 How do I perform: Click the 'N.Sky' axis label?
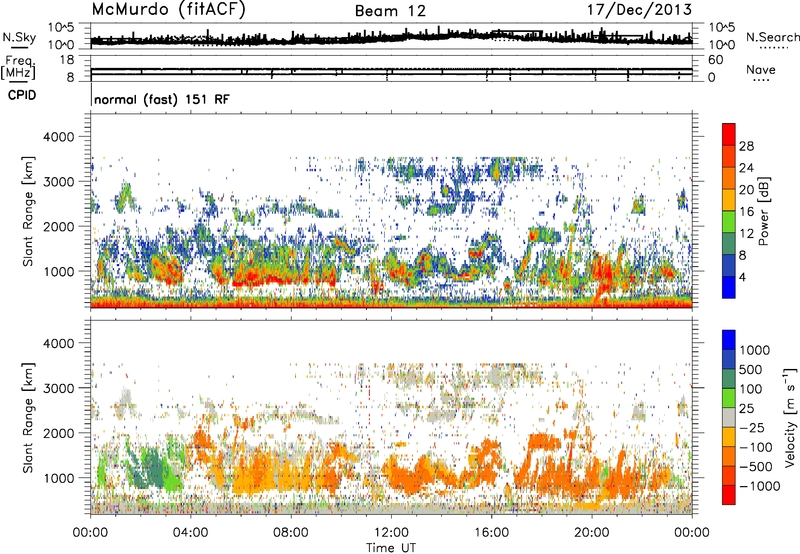[x=19, y=37]
